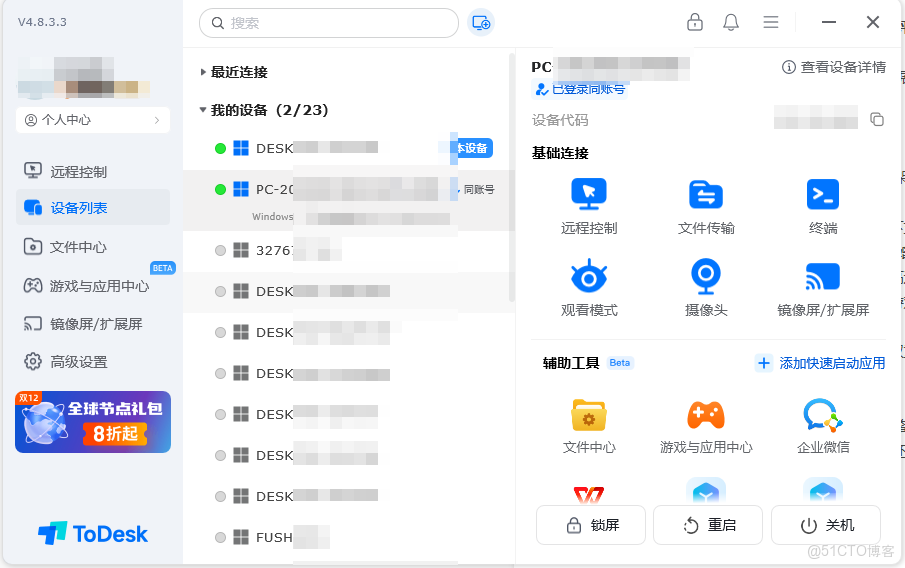Open notifications bell icon

tap(731, 23)
